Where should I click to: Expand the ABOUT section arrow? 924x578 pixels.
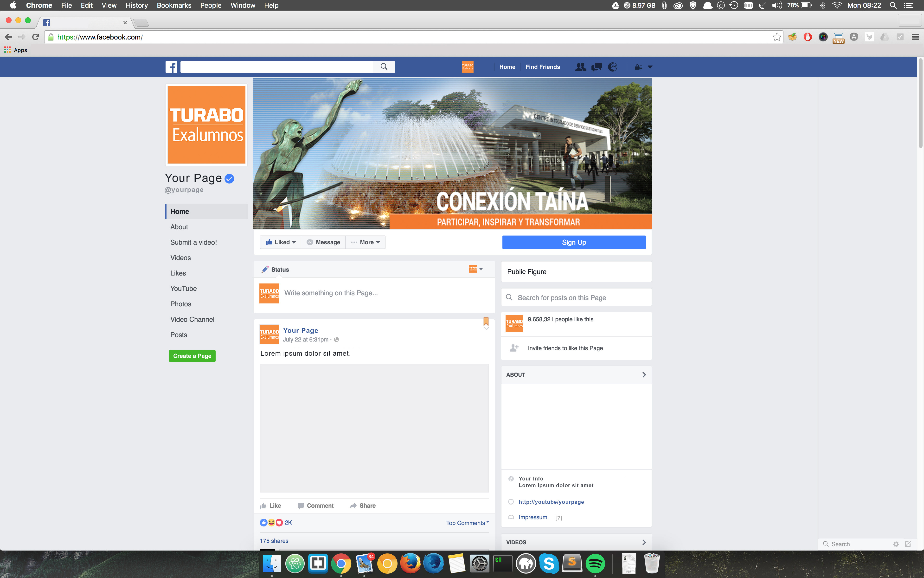[644, 375]
